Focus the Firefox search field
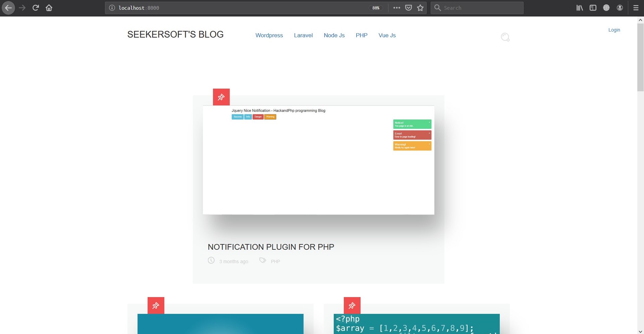644x334 pixels. point(477,7)
